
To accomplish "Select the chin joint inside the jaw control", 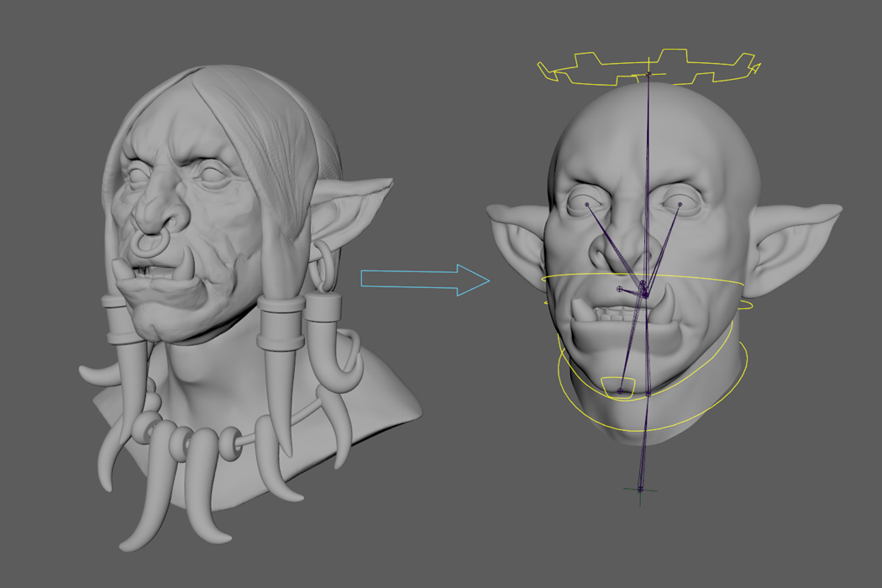I will [620, 391].
